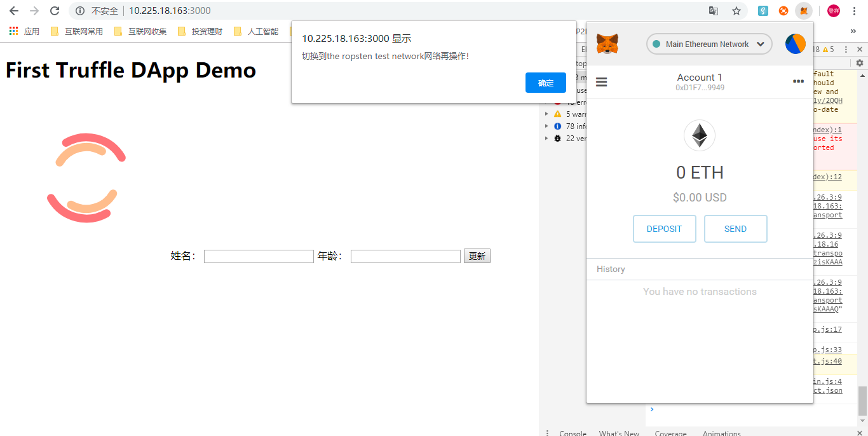Switch to the Coverage drawer tab

pyautogui.click(x=670, y=433)
